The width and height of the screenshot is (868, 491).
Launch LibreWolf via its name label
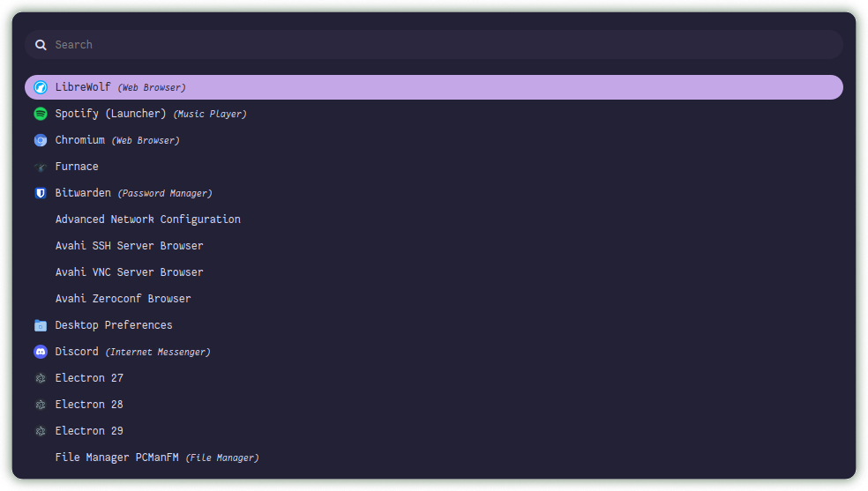(x=83, y=87)
